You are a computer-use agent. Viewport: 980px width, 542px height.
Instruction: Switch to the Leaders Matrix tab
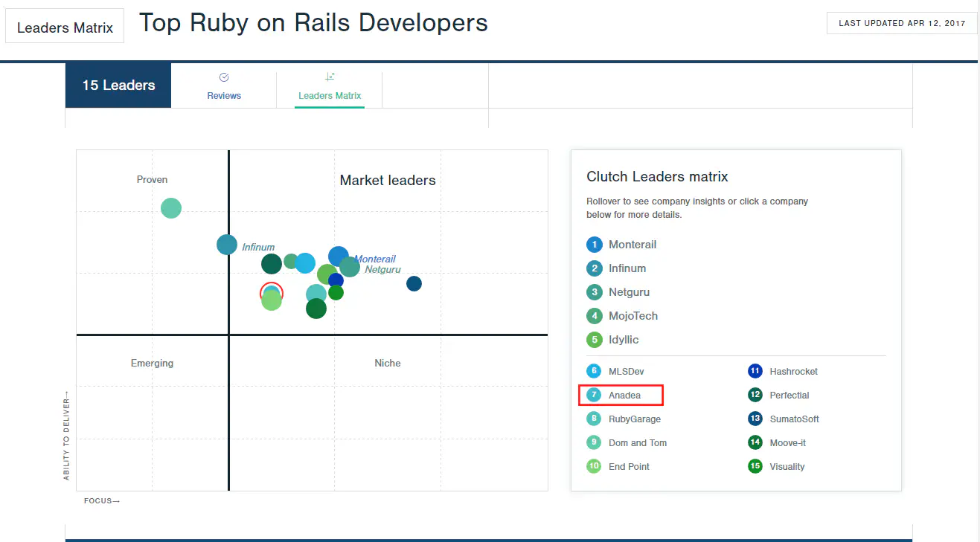(329, 95)
